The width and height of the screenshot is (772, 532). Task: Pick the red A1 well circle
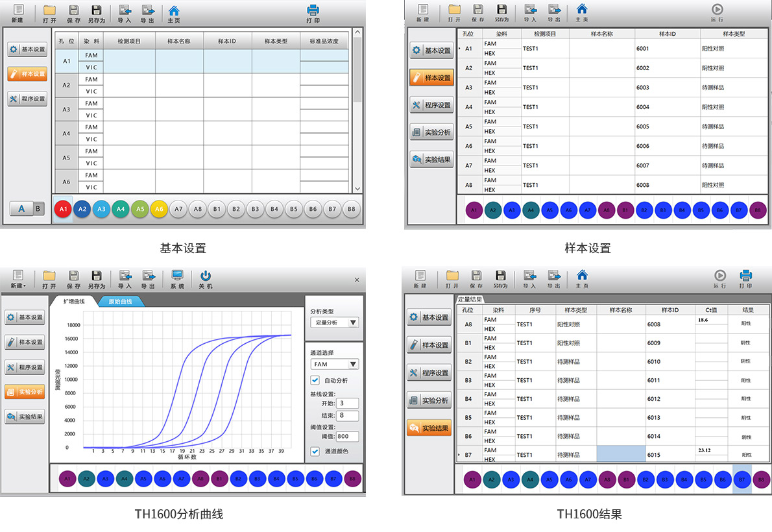63,210
